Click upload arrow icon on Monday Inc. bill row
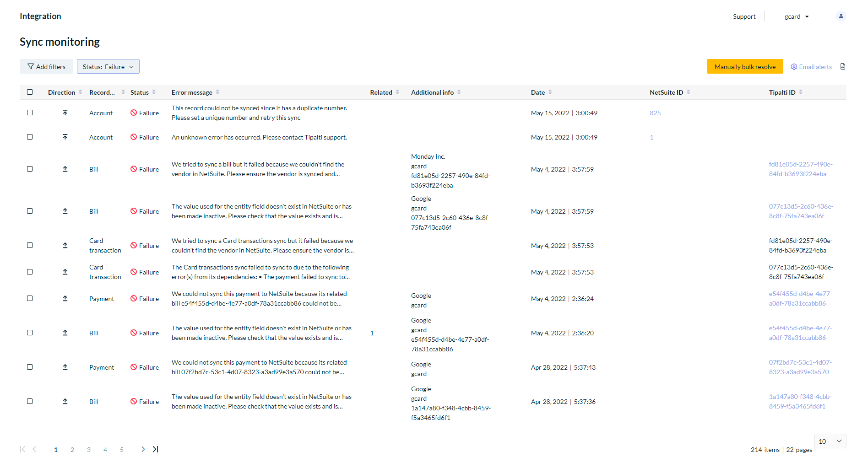Viewport: 868px width, 468px height. 65,169
